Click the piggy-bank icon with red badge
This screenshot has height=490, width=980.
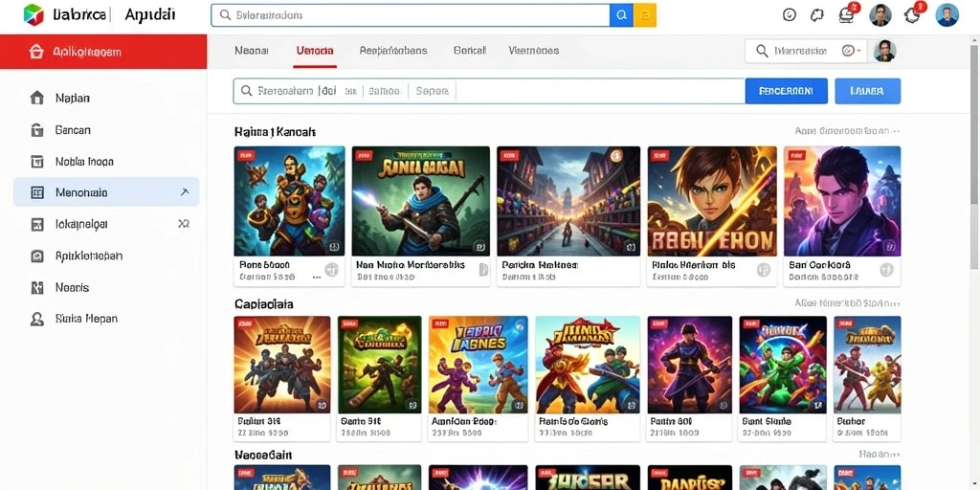pyautogui.click(x=914, y=13)
